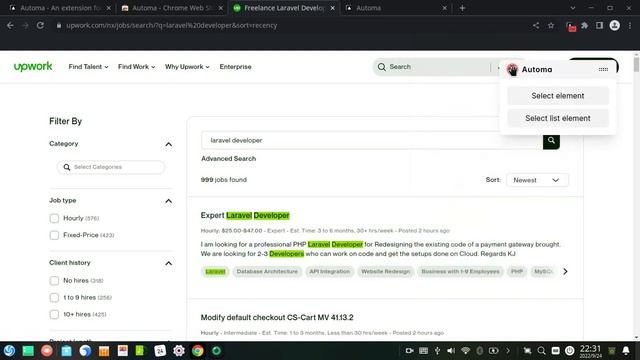Click the Wi-Fi icon in system tray
The image size is (640, 360).
(465, 351)
